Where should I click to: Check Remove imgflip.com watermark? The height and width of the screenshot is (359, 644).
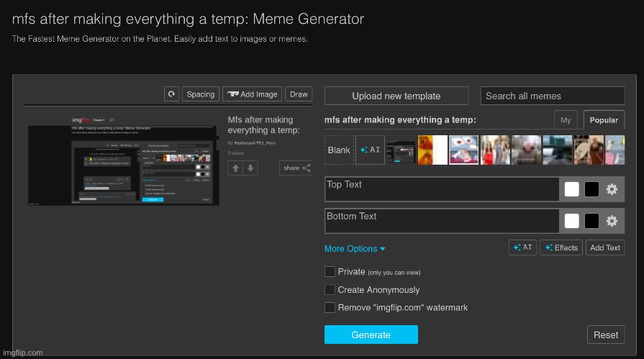click(330, 307)
